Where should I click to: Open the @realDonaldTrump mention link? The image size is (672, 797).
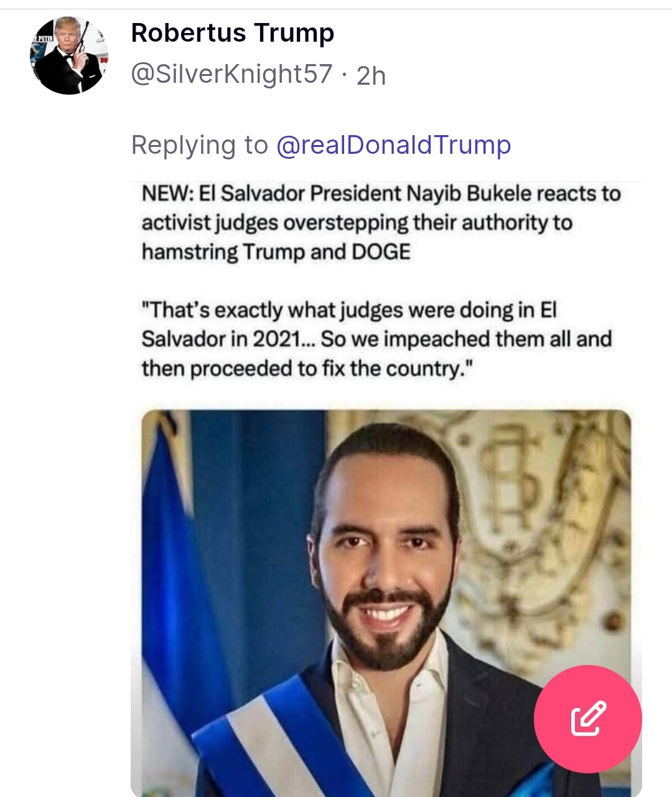click(x=393, y=145)
